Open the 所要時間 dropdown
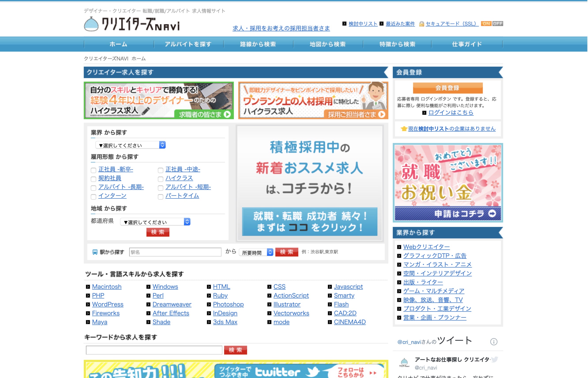Viewport: 588px width, 378px height. tap(256, 252)
